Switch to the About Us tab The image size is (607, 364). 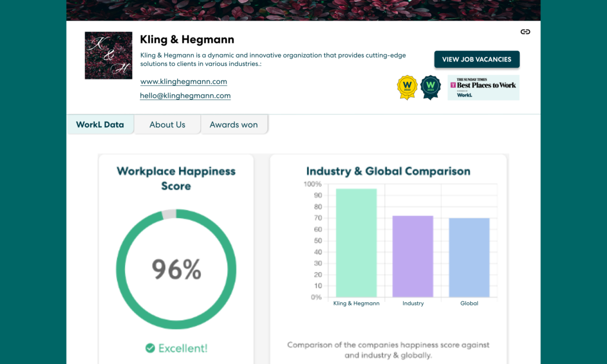tap(167, 124)
